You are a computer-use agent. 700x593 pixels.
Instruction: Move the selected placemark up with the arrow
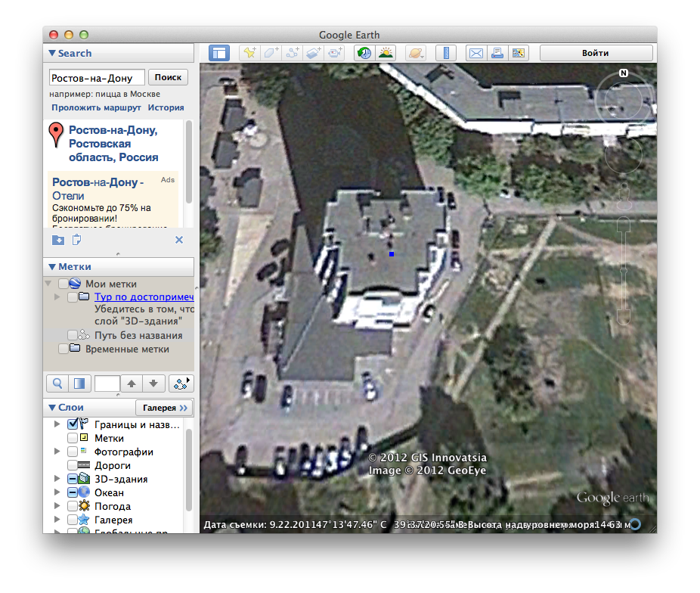pyautogui.click(x=132, y=383)
